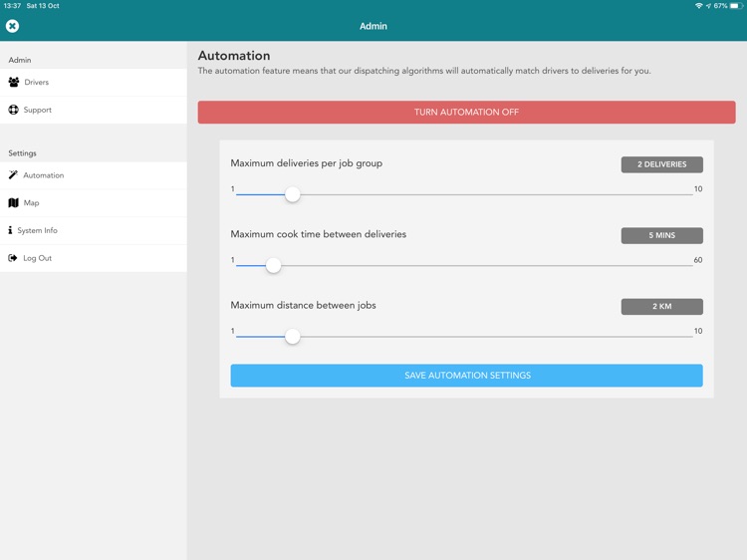Screen dimensions: 747x560
Task: Click the maximum deliveries per job group slider handle
Action: tap(293, 194)
